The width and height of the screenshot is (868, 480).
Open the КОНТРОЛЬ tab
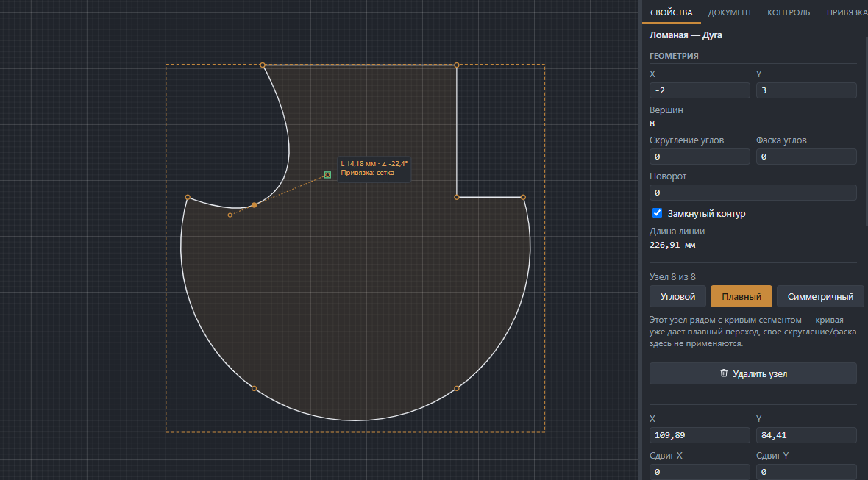coord(789,12)
